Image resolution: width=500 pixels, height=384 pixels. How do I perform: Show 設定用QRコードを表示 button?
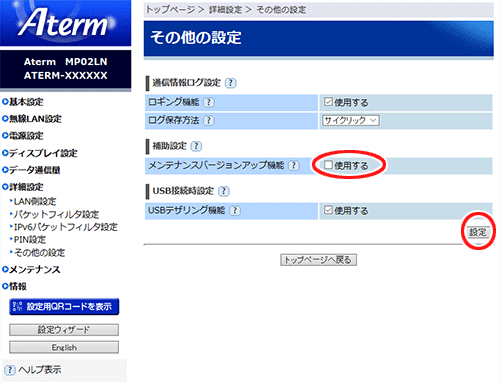point(64,307)
